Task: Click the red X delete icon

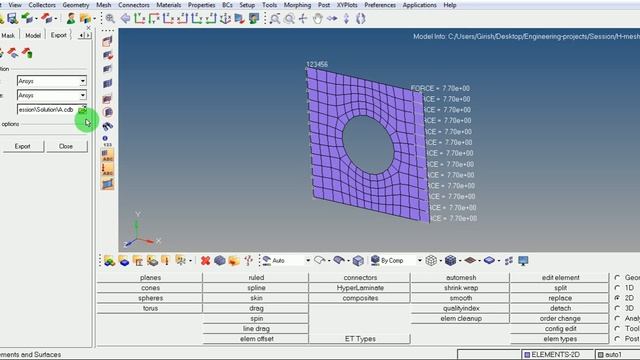Action: (205, 260)
